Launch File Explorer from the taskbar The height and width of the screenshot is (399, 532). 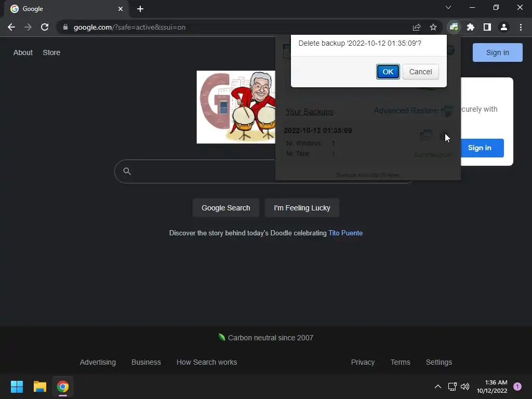[39, 387]
